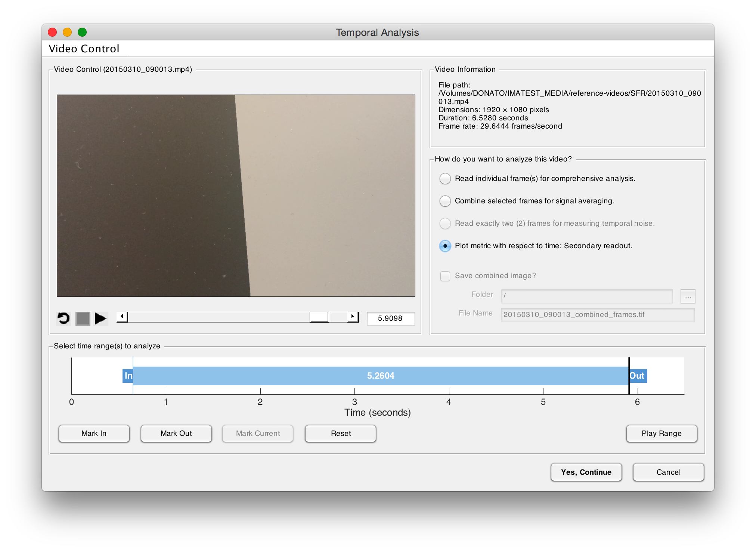
Task: Click the Frame rate 29.6444 frames/second text
Action: click(500, 126)
